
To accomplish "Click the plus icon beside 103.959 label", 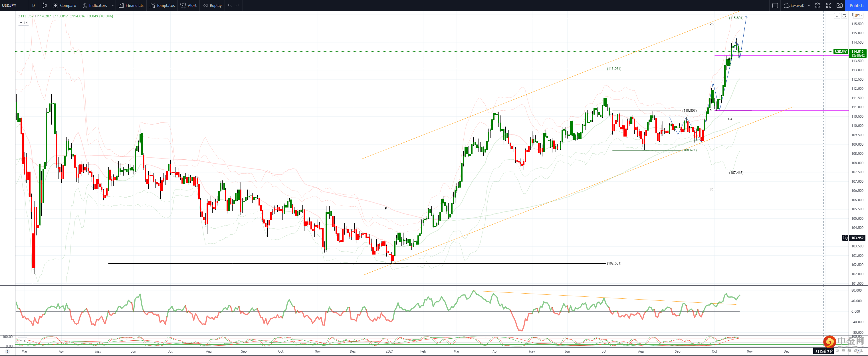I will coord(845,238).
